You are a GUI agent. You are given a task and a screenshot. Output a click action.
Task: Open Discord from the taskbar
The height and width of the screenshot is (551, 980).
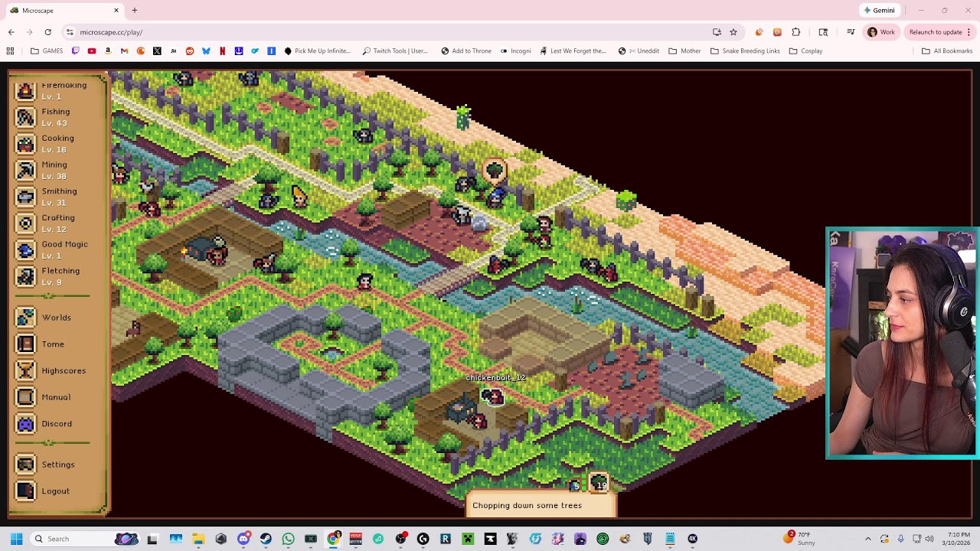point(243,539)
